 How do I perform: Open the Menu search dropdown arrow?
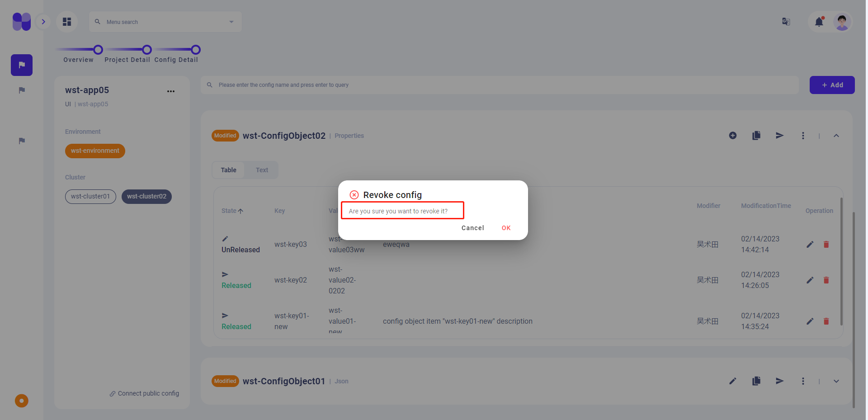point(231,22)
